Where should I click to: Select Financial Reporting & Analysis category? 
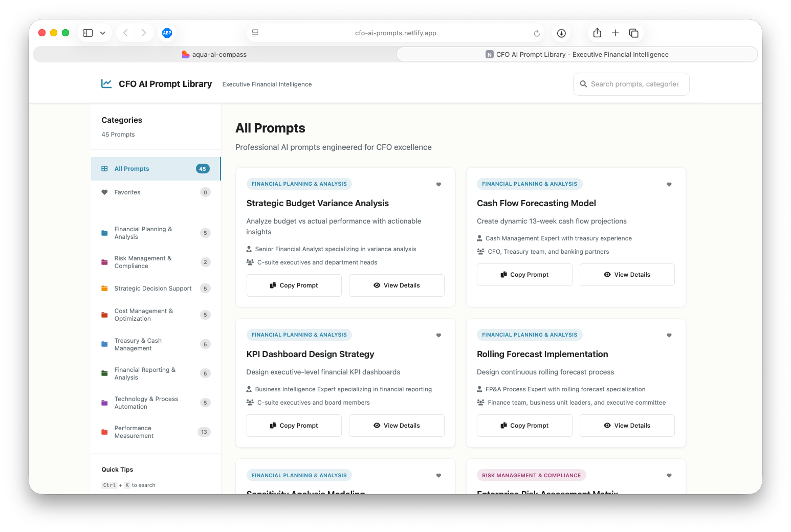tap(156, 373)
